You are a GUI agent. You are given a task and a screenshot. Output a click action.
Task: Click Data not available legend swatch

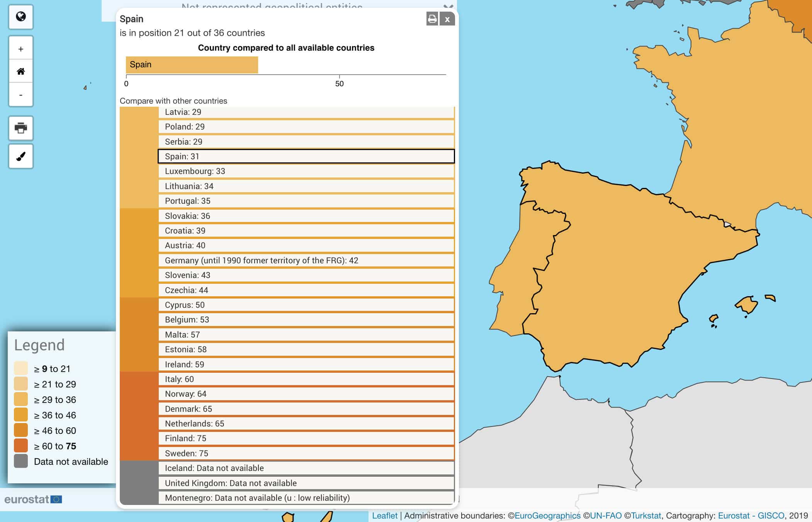[21, 461]
